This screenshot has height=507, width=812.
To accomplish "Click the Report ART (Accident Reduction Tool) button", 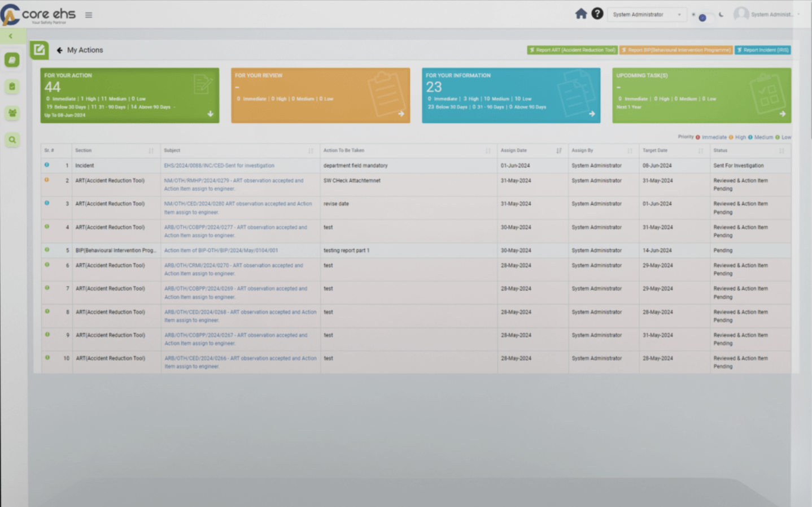I will point(572,50).
